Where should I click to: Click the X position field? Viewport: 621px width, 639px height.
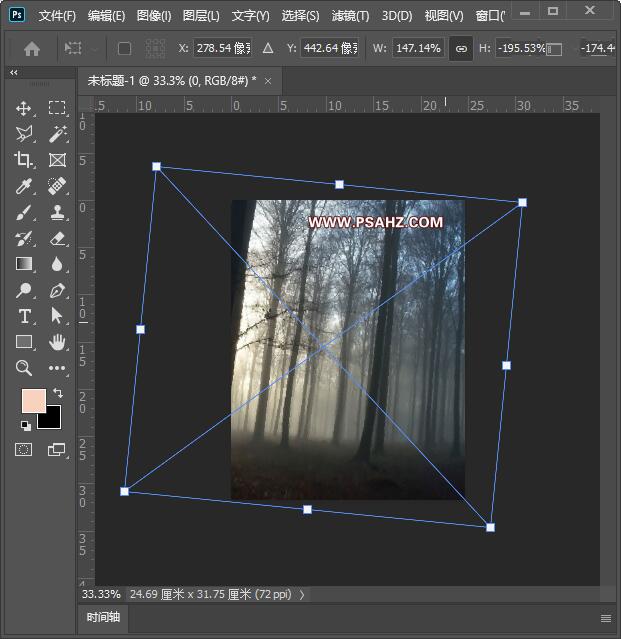pyautogui.click(x=222, y=48)
